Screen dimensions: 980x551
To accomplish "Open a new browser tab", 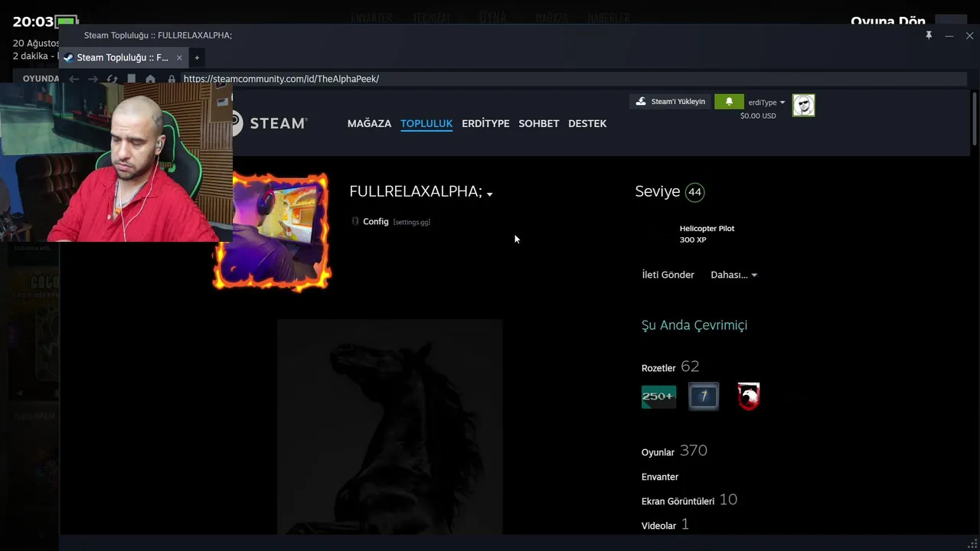I will coord(197,57).
